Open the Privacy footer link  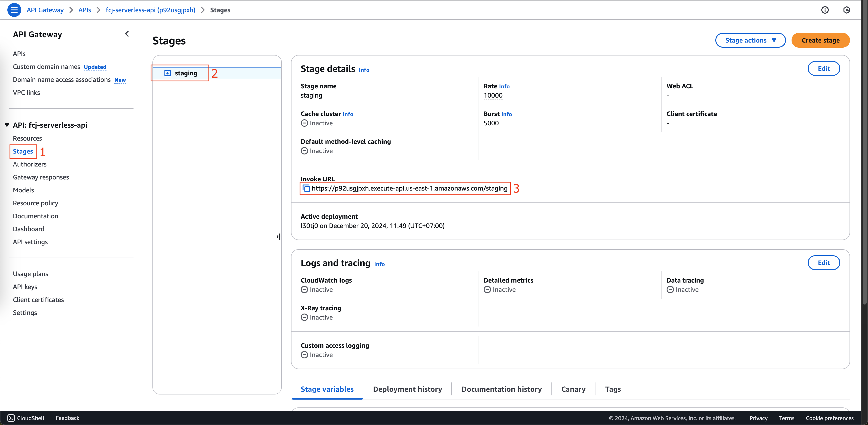[x=758, y=418]
